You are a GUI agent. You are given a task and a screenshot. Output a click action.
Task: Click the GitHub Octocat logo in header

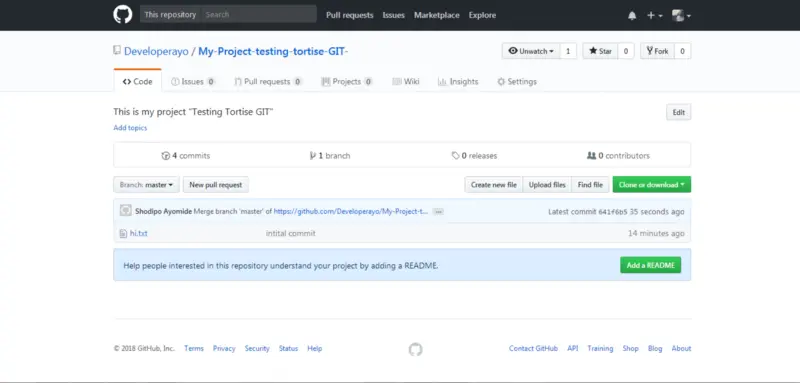click(x=122, y=15)
